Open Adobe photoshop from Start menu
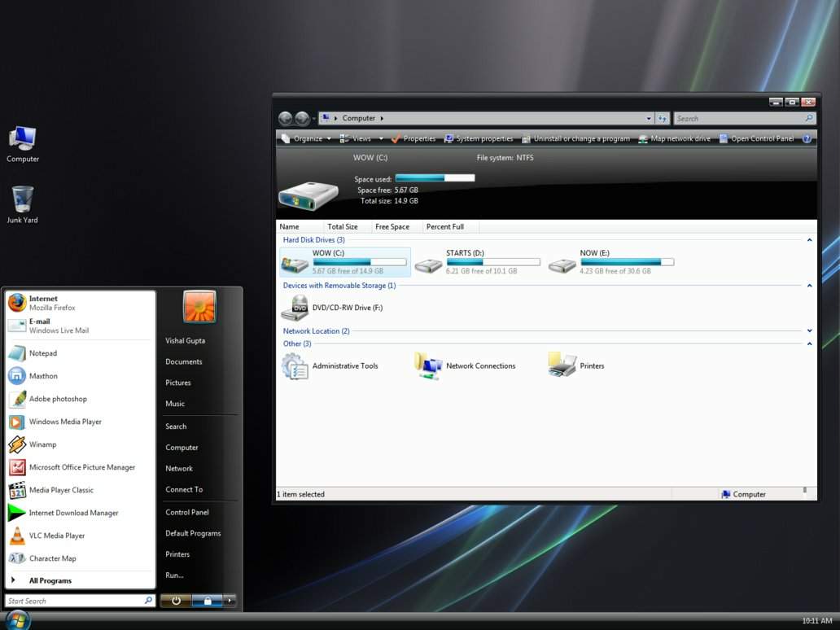840x630 pixels. (x=81, y=399)
